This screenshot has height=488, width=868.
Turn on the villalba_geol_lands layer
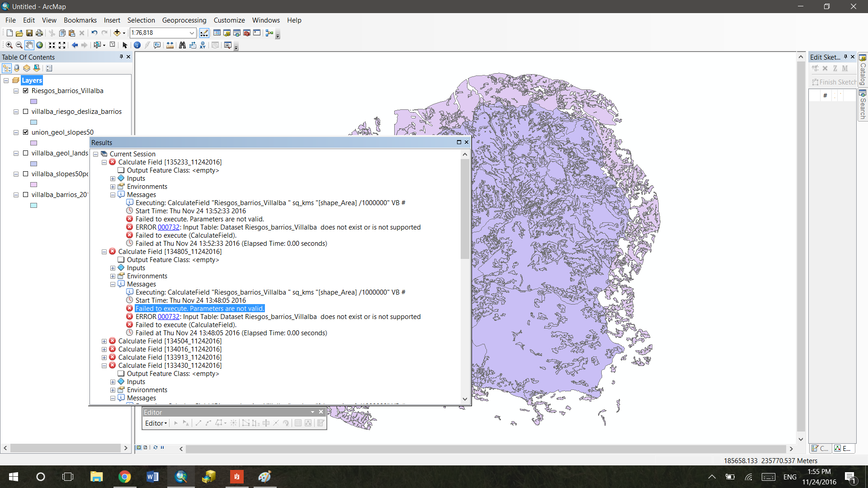click(x=26, y=153)
